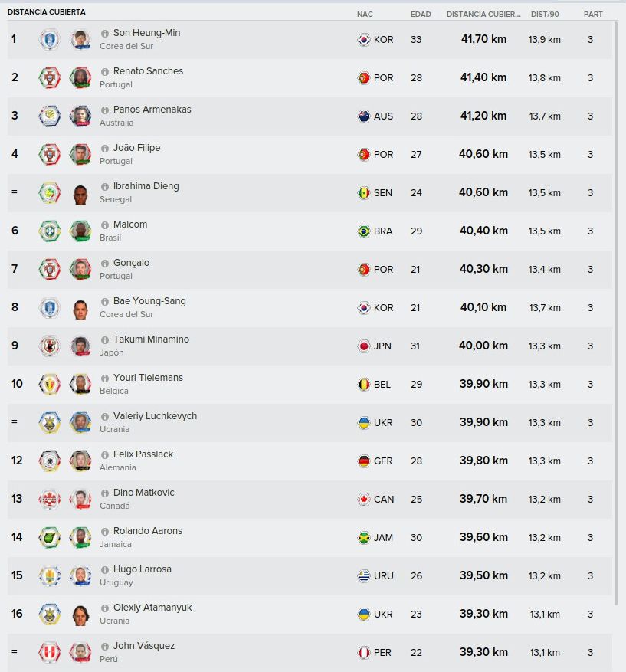Sort by the EDAD column header

[421, 14]
